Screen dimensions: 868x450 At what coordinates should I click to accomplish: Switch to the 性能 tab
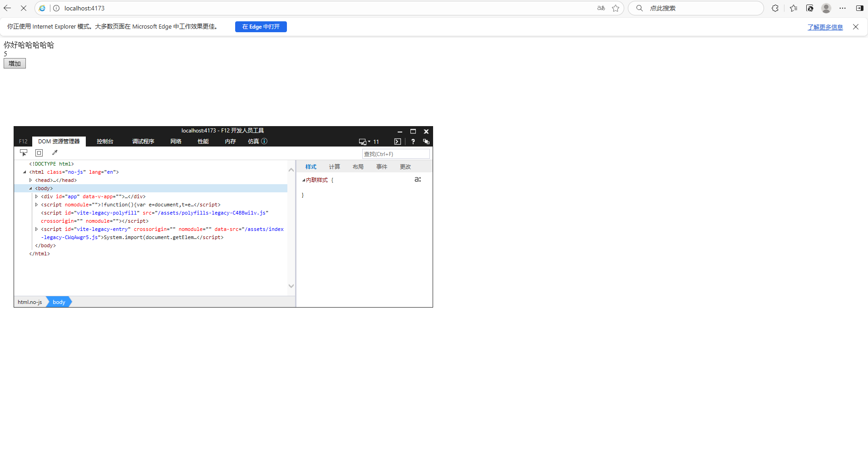tap(203, 142)
